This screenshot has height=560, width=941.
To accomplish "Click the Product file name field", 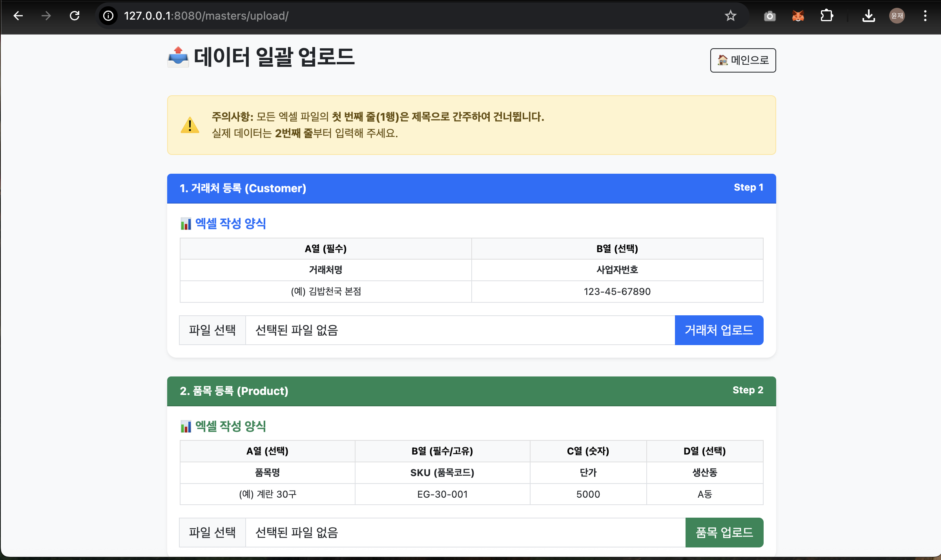I will click(x=465, y=533).
